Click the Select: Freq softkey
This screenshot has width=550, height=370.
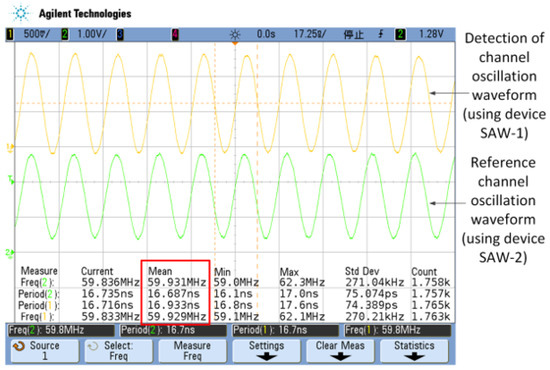click(x=119, y=351)
